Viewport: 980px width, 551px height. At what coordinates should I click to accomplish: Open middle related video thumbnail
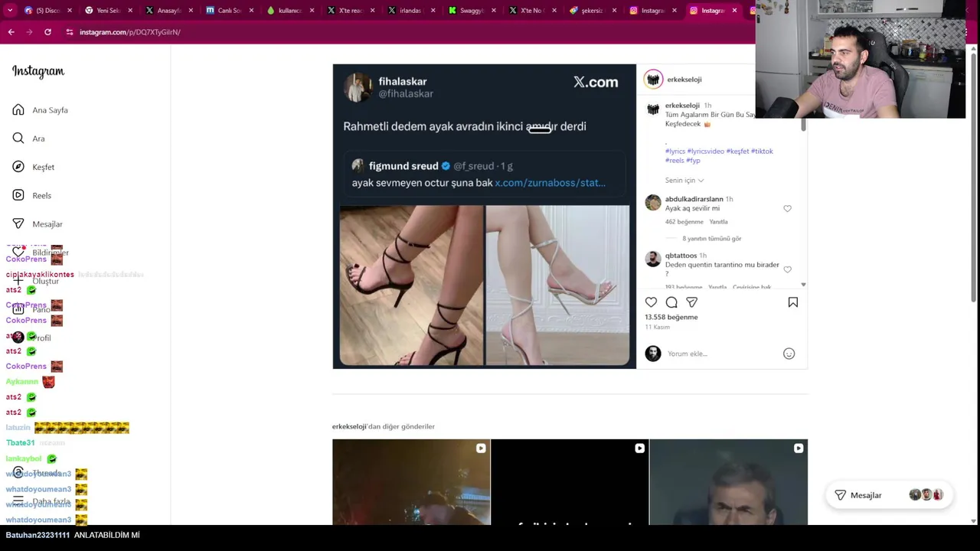(570, 482)
